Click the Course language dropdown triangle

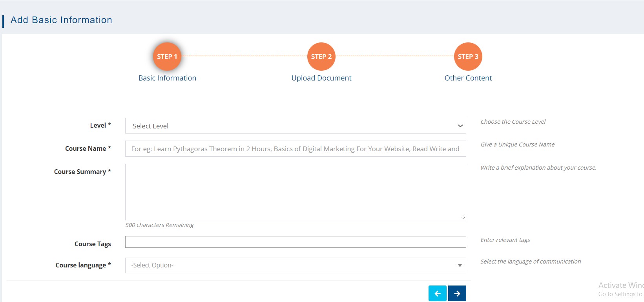coord(460,265)
